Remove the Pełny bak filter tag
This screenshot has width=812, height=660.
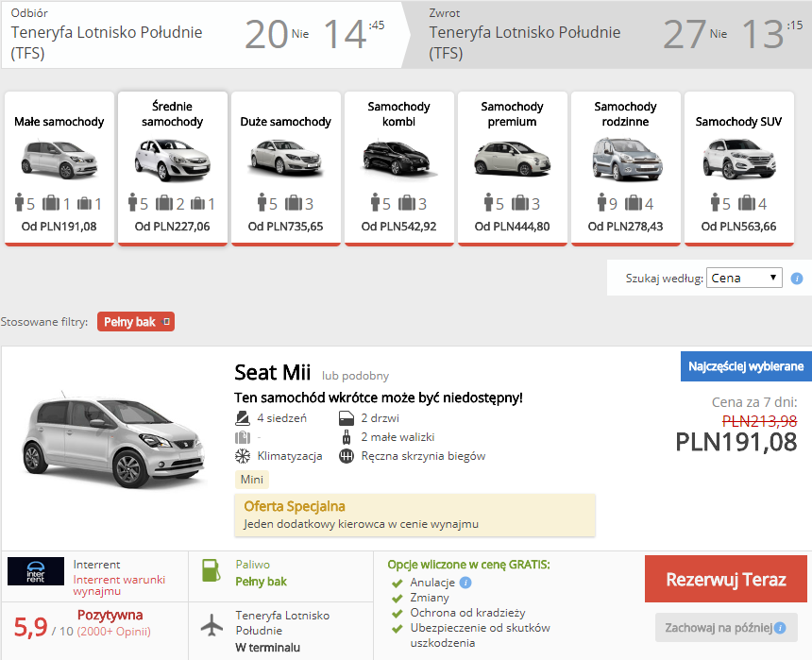tap(166, 322)
